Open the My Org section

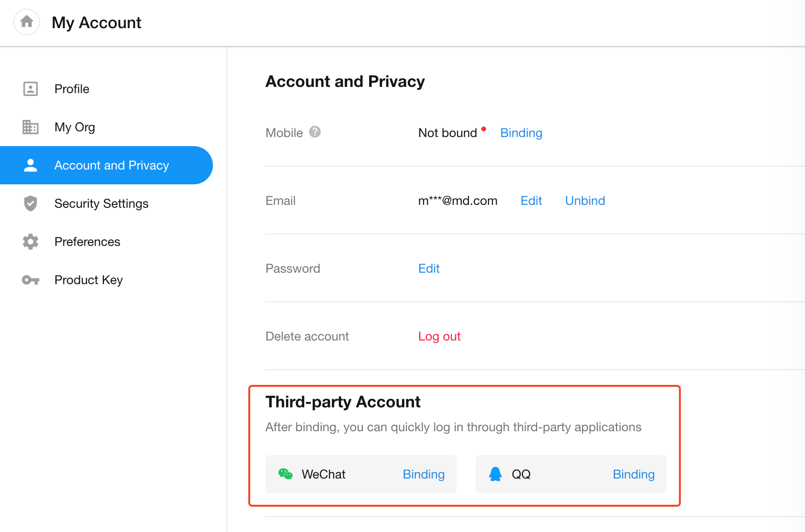tap(74, 127)
